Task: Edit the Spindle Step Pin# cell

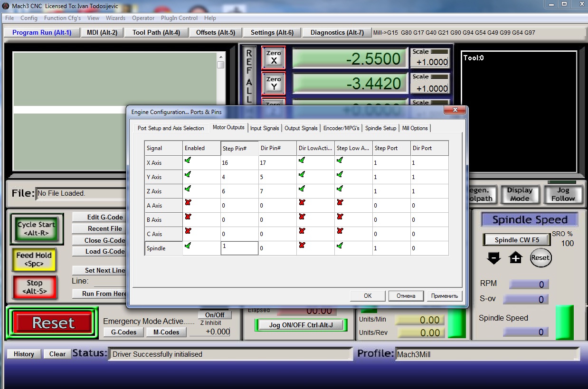Action: [239, 248]
